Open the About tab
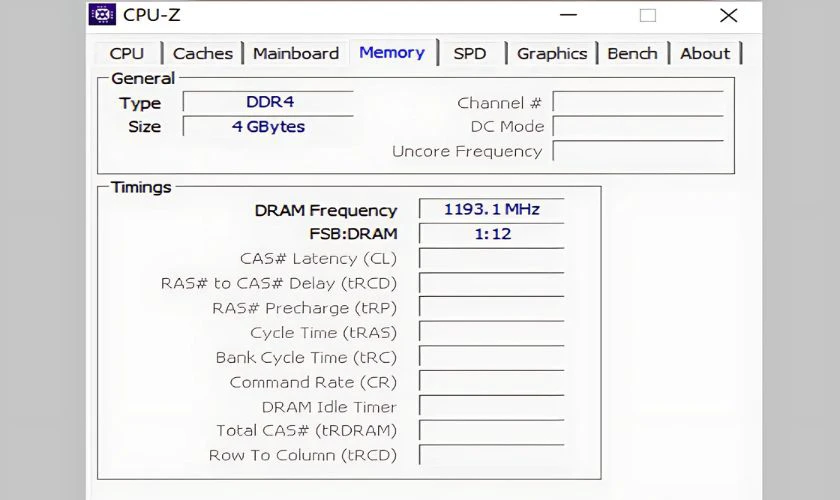The width and height of the screenshot is (840, 500). (x=705, y=54)
